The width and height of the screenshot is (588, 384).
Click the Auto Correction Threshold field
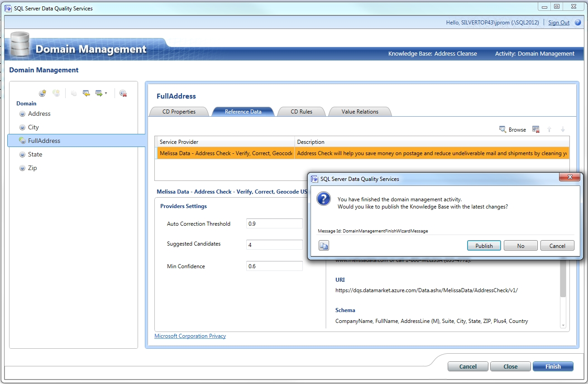point(274,223)
